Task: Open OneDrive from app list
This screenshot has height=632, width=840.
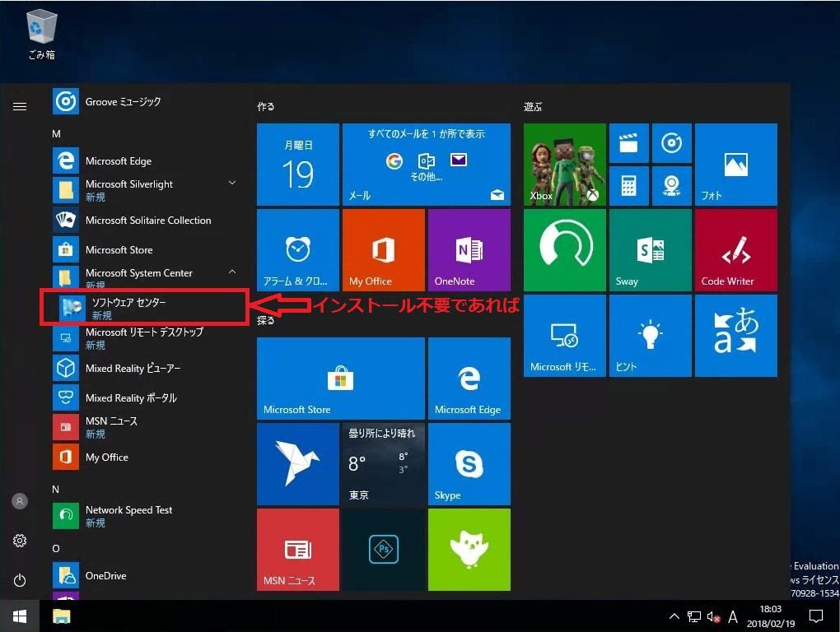Action: [145, 576]
